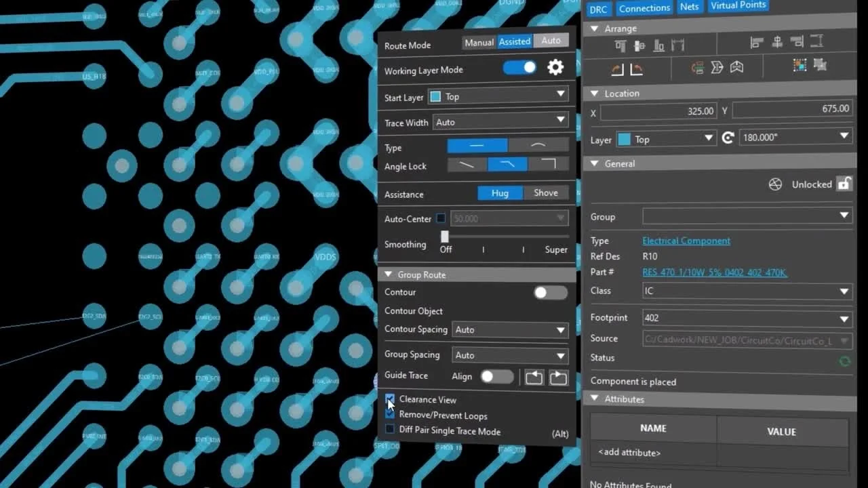Viewport: 868px width, 488px height.
Task: Click the Smoothing slider handle
Action: coord(445,237)
